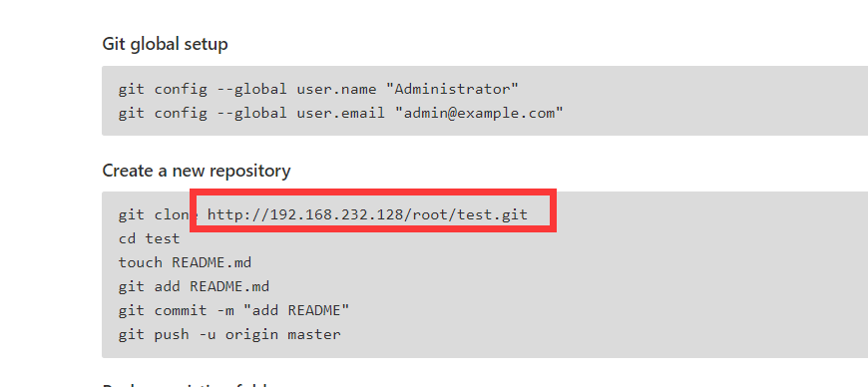Click the 'cd test' command line

click(x=149, y=238)
